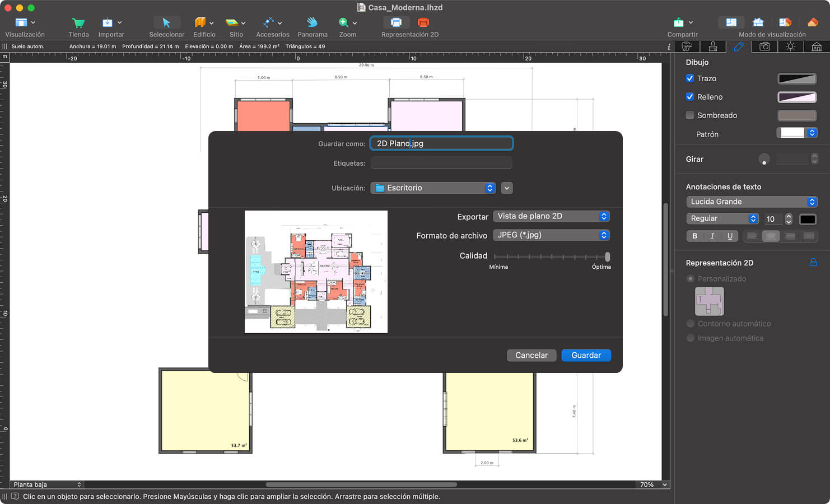830x504 pixels.
Task: Click the floor plan export preview thumbnail
Action: (316, 272)
